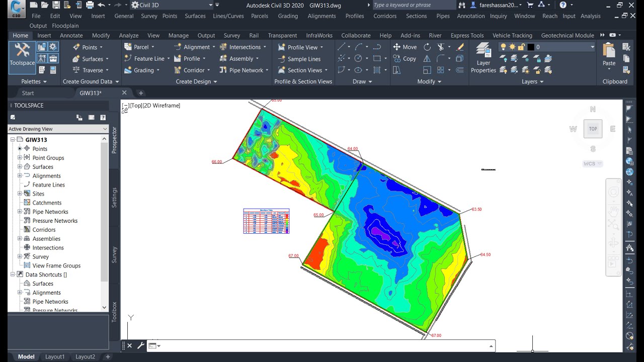Screen dimensions: 644x362
Task: Collapse the GIW313 drawing node
Action: [13, 140]
